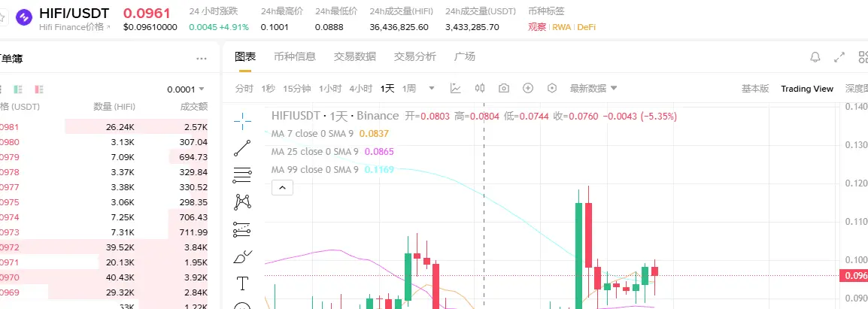This screenshot has height=309, width=868.
Task: Change the candlestick chart style
Action: [x=480, y=88]
